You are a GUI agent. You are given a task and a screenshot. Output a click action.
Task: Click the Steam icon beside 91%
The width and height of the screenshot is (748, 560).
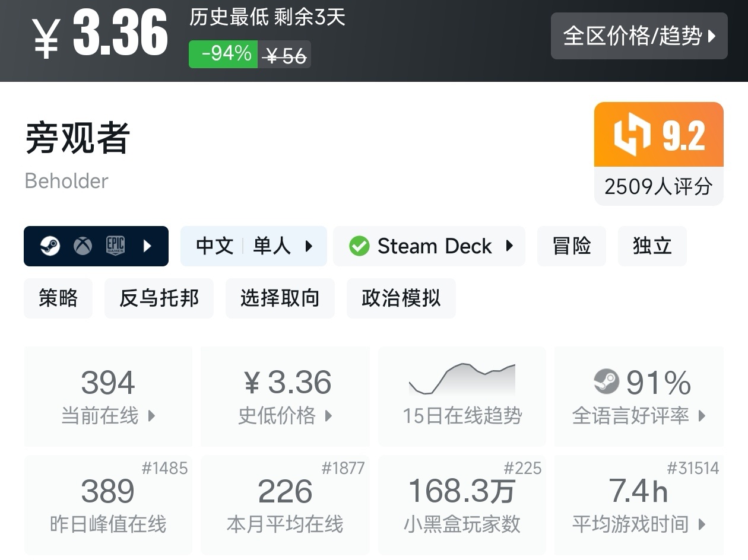[606, 381]
